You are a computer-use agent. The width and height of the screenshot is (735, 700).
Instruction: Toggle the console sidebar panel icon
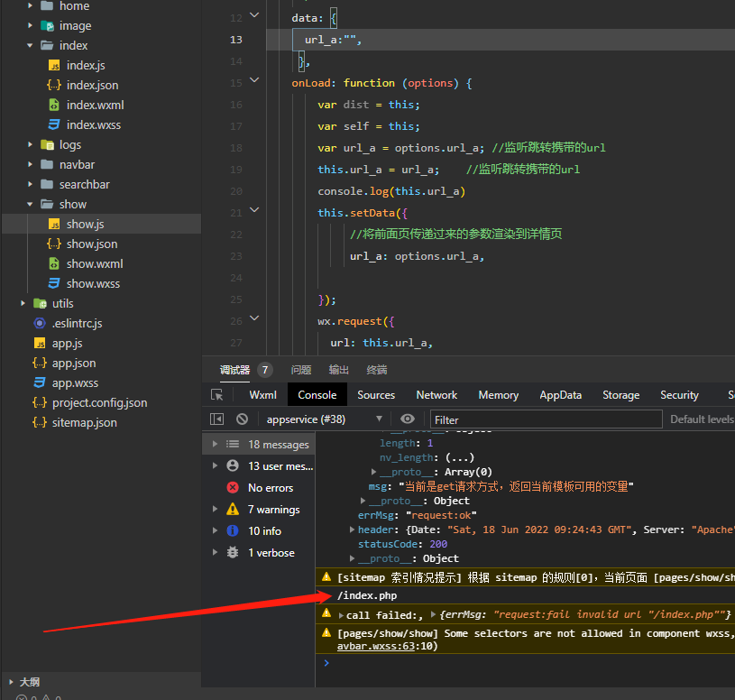217,419
